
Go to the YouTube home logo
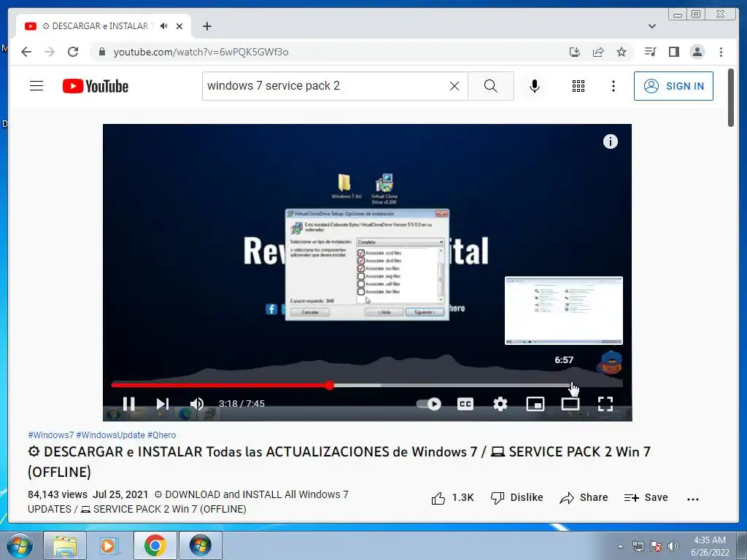point(96,86)
